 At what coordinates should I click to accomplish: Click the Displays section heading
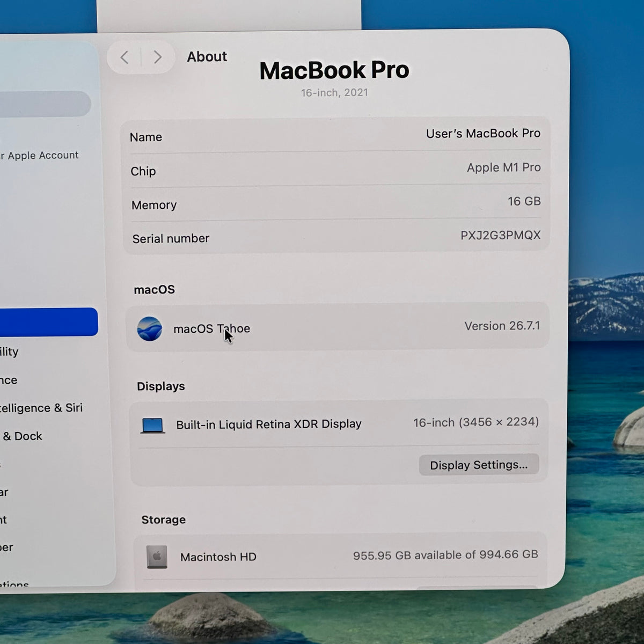(x=160, y=386)
